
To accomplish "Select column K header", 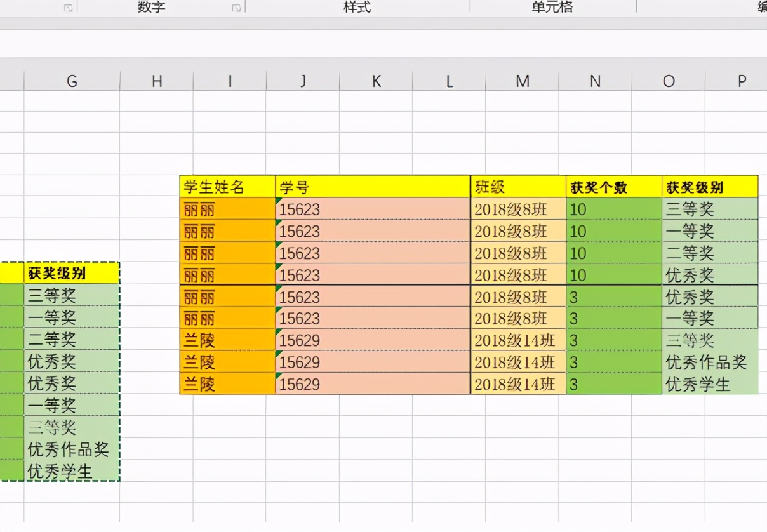I will click(x=376, y=81).
